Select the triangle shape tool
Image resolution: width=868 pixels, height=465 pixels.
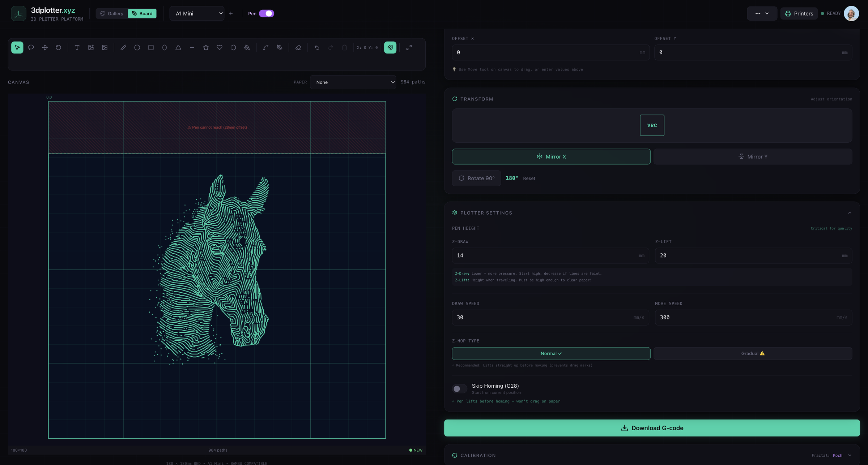178,48
